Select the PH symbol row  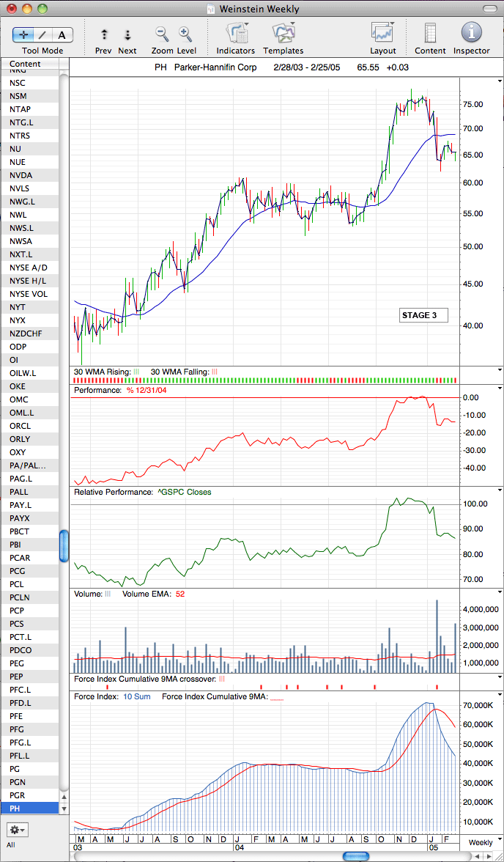[x=30, y=808]
